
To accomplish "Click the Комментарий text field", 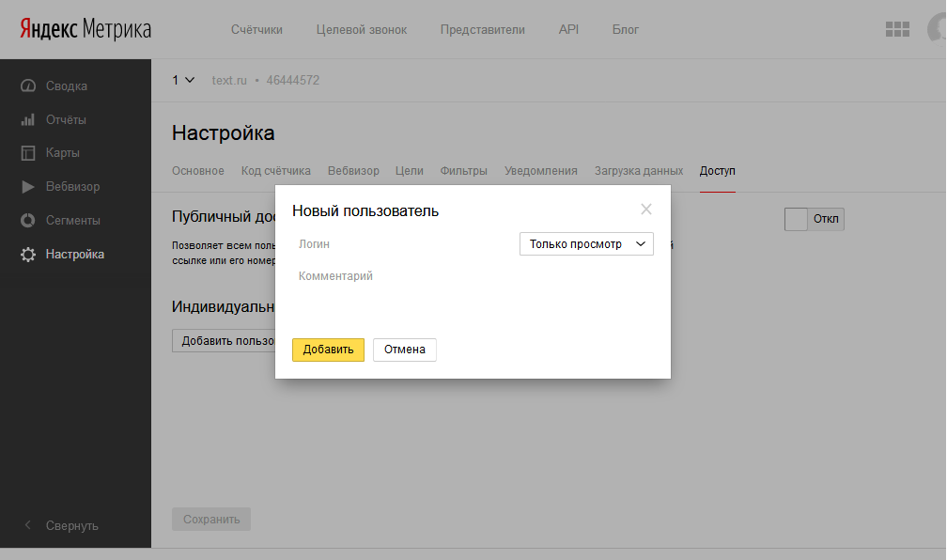I will click(470, 277).
